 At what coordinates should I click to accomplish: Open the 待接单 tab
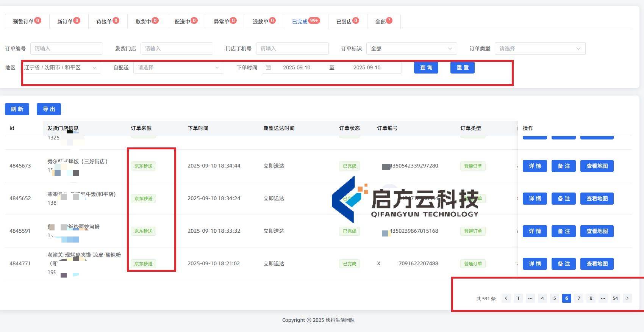point(108,21)
